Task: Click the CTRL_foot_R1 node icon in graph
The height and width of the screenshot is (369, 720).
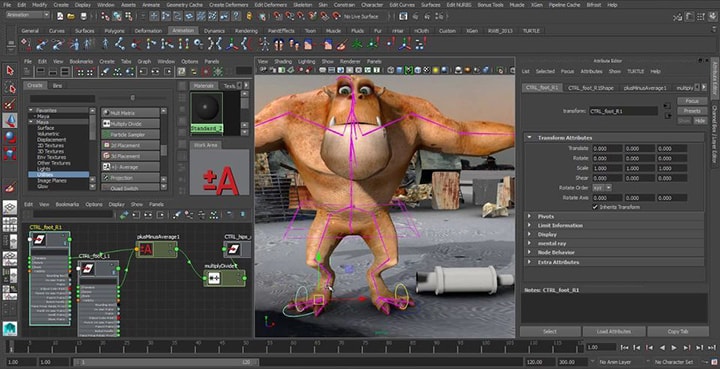Action: pos(39,239)
